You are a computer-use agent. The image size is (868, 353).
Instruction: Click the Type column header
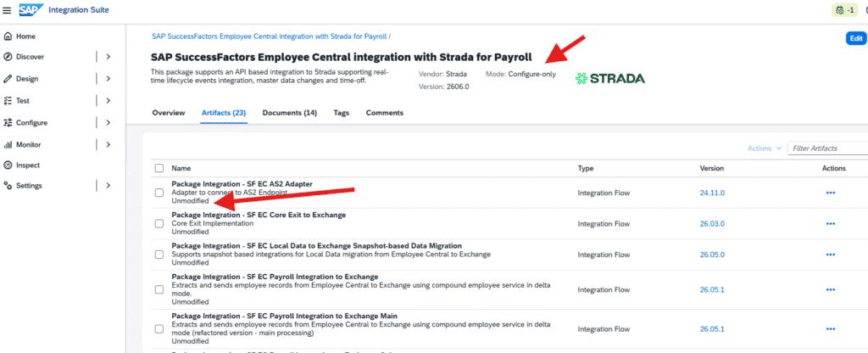tap(586, 169)
